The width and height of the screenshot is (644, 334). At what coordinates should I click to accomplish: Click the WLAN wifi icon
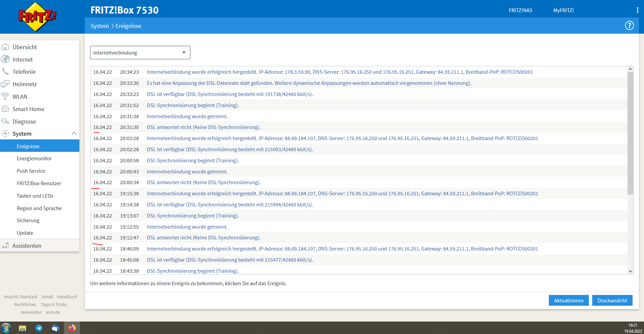(5, 96)
